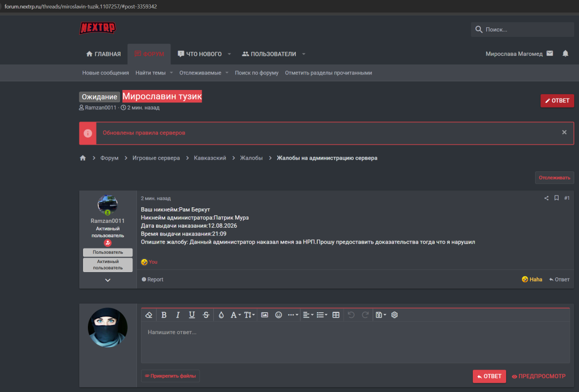Click ПРЕДПРОСМОТР to preview reply
This screenshot has height=392, width=579.
point(538,376)
